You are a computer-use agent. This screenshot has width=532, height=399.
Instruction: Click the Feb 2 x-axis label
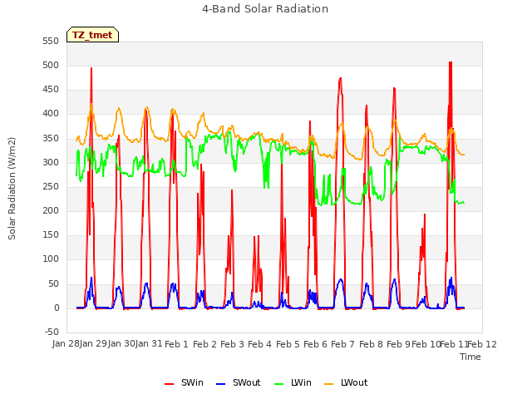204,344
